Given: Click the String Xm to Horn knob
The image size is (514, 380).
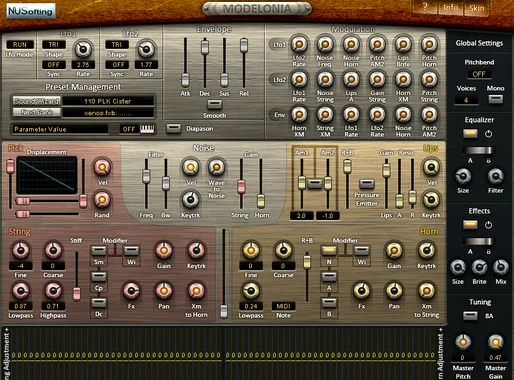Looking at the screenshot, I should (196, 291).
